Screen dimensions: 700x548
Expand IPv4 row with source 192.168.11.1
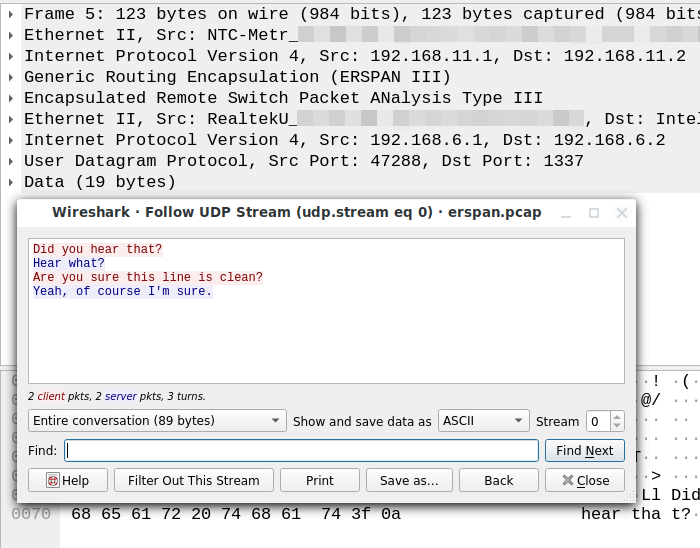coord(11,56)
